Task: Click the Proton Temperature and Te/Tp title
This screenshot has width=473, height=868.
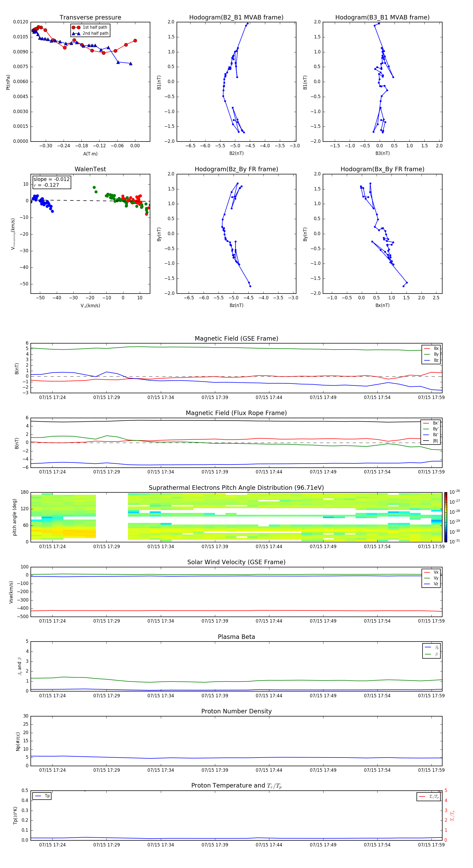Action: pos(236,786)
